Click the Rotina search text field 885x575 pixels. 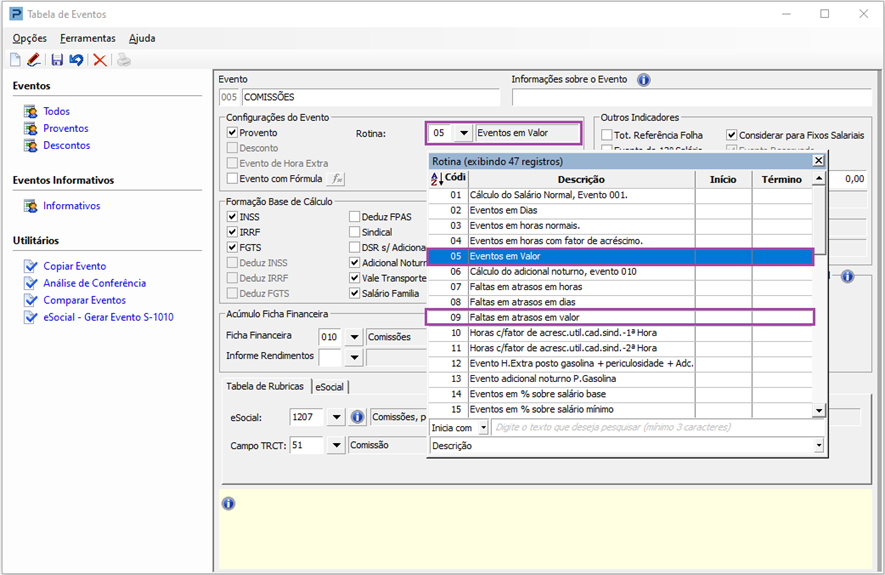658,428
